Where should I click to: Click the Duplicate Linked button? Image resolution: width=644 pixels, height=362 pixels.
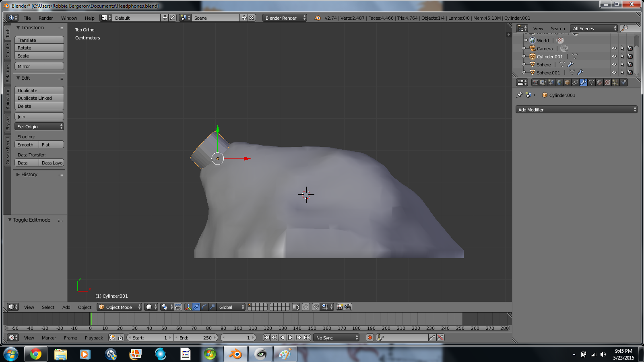click(39, 98)
